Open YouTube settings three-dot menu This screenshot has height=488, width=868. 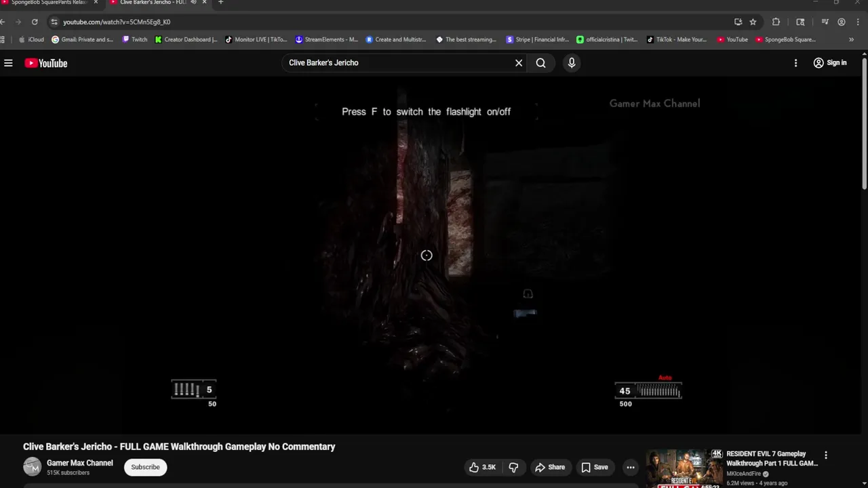pos(795,63)
